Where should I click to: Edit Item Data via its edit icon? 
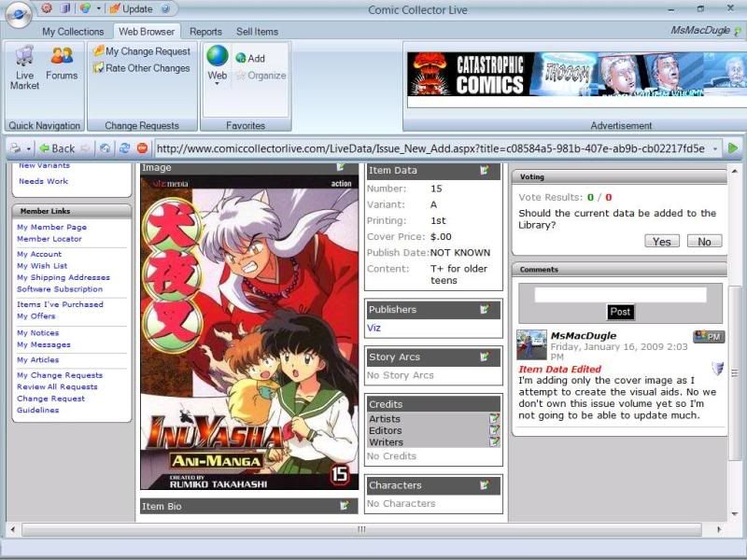coord(485,170)
